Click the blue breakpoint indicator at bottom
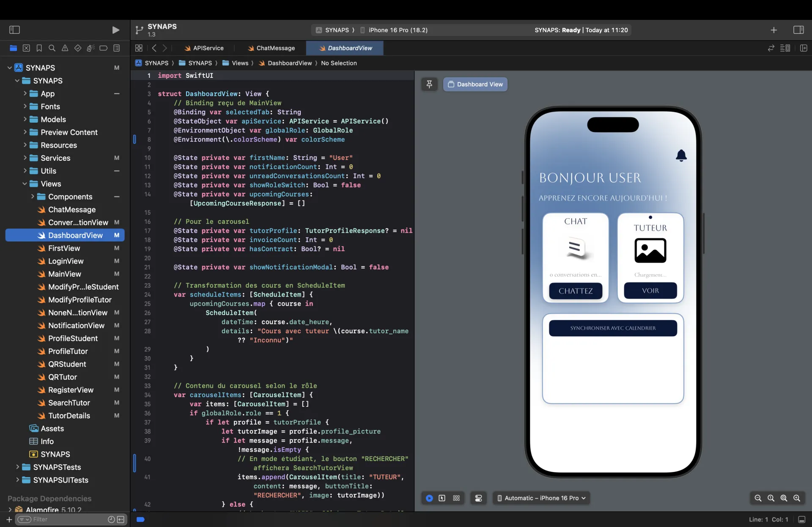This screenshot has height=527, width=812. coord(140,519)
